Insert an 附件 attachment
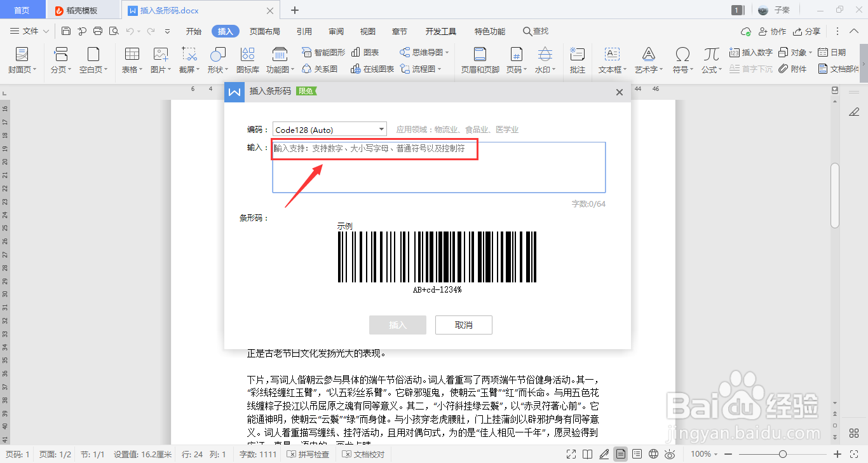This screenshot has height=463, width=868. click(x=792, y=69)
